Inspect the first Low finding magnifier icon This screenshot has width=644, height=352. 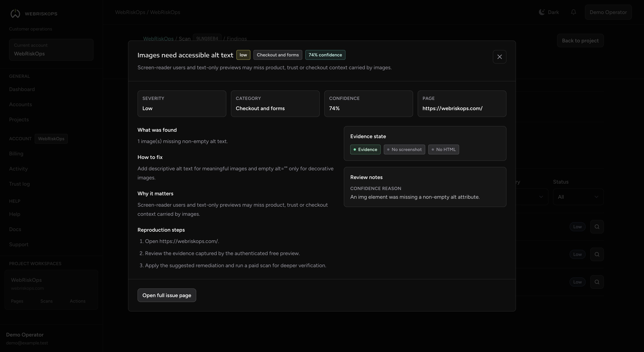pos(597,227)
